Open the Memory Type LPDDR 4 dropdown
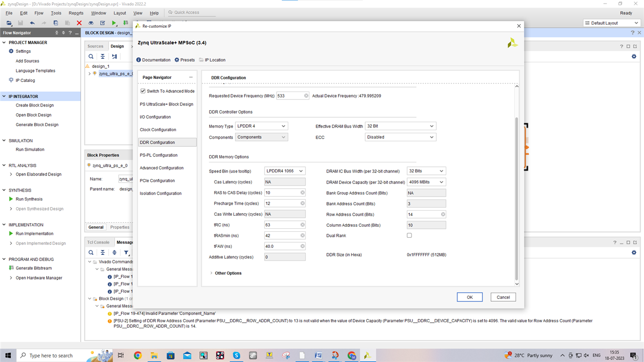Image resolution: width=644 pixels, height=362 pixels. pyautogui.click(x=261, y=126)
